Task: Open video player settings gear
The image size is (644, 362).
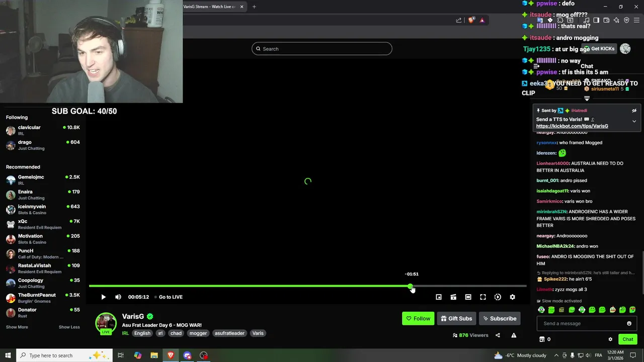Action: click(x=512, y=297)
